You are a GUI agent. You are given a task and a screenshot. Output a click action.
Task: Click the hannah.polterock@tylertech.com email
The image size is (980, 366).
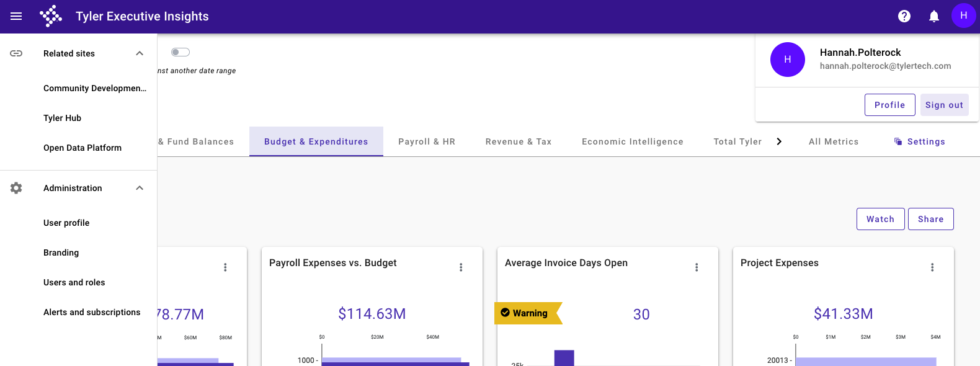coord(886,66)
